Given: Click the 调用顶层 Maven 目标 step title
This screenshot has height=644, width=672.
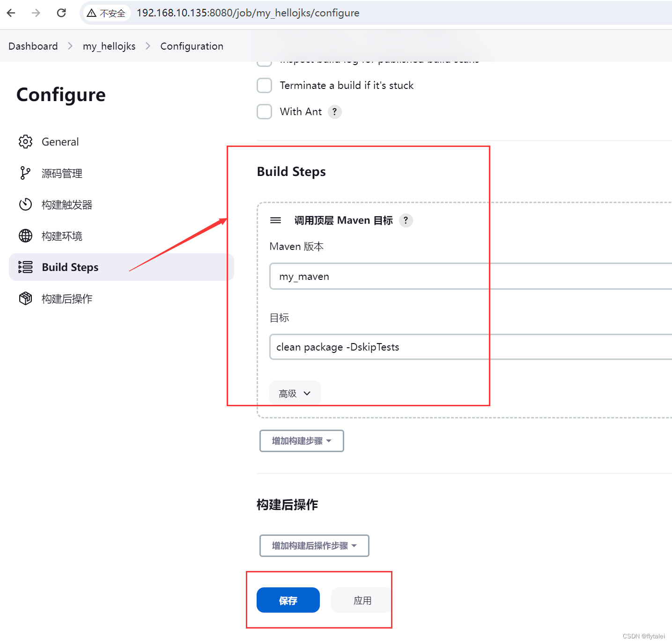Looking at the screenshot, I should 344,220.
